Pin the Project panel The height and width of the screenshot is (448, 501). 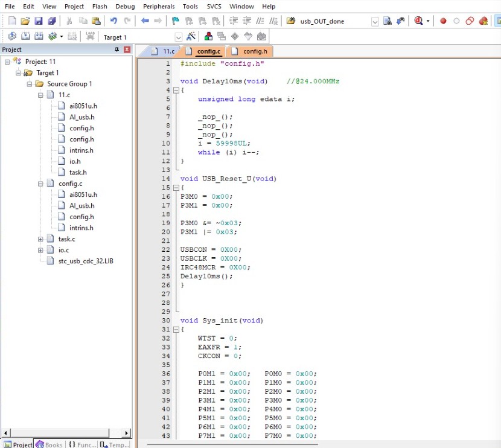[116, 50]
